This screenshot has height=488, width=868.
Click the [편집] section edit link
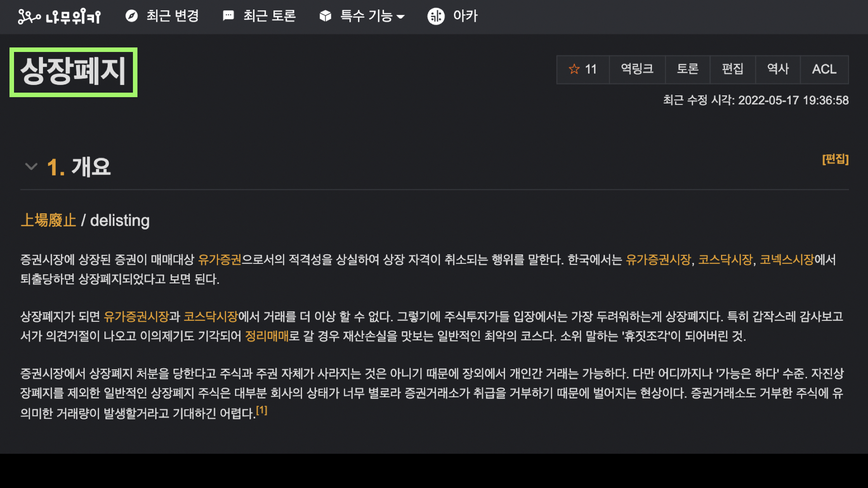coord(835,159)
